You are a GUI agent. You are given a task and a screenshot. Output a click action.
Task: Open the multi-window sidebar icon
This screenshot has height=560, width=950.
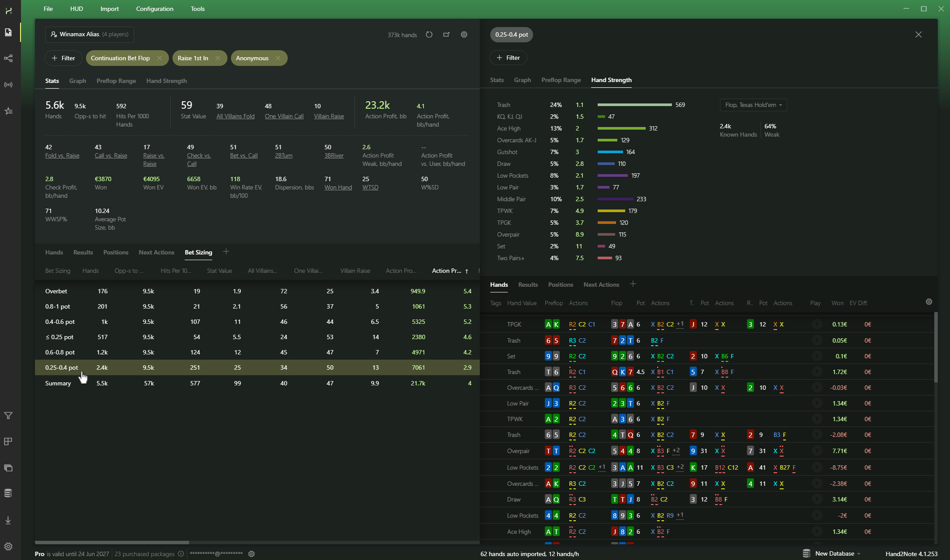point(8,468)
